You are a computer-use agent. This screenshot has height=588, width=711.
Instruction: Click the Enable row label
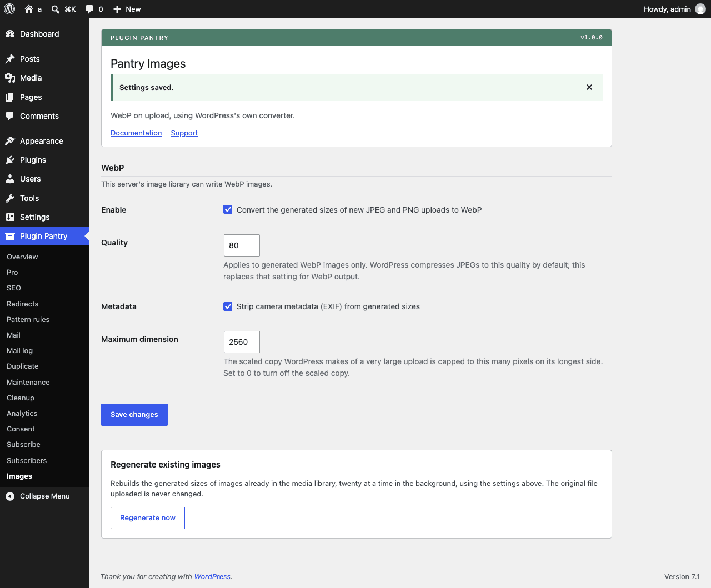pos(114,210)
